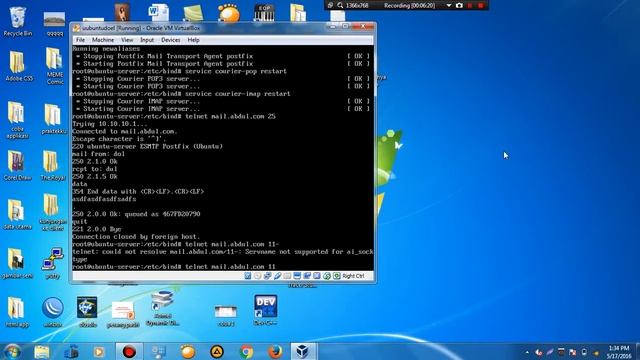Click the red screen recorder taskbar button
640x360 pixels.
[x=129, y=351]
